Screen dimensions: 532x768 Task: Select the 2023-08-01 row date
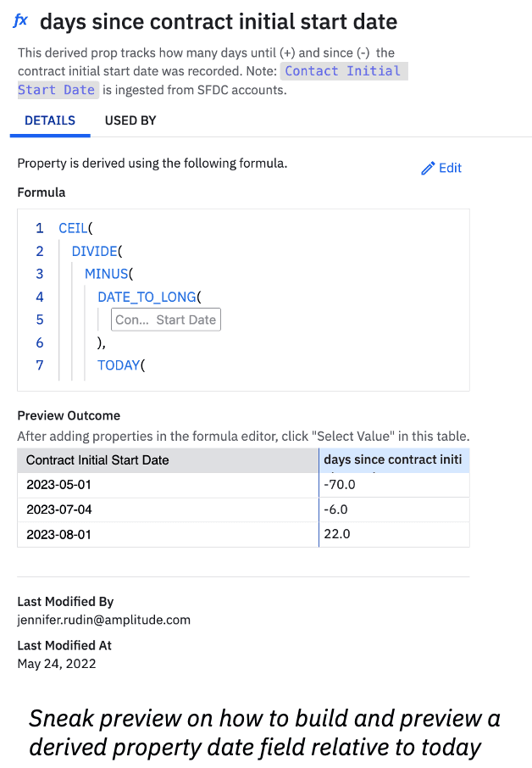(58, 534)
